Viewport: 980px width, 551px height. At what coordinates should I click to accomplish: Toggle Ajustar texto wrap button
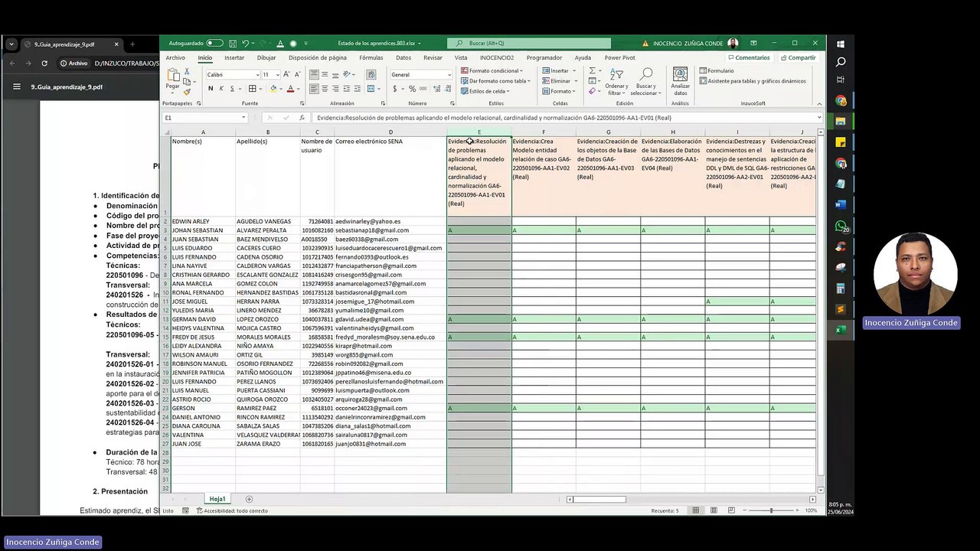pyautogui.click(x=371, y=74)
